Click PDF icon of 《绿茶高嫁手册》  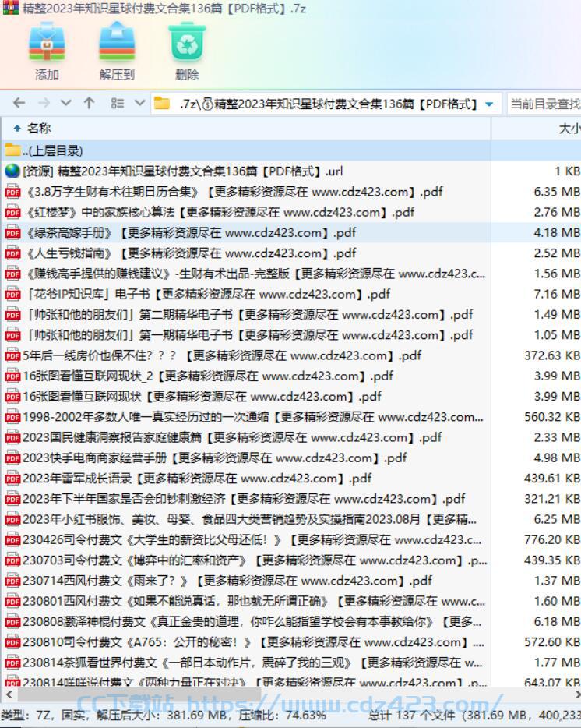[12, 232]
